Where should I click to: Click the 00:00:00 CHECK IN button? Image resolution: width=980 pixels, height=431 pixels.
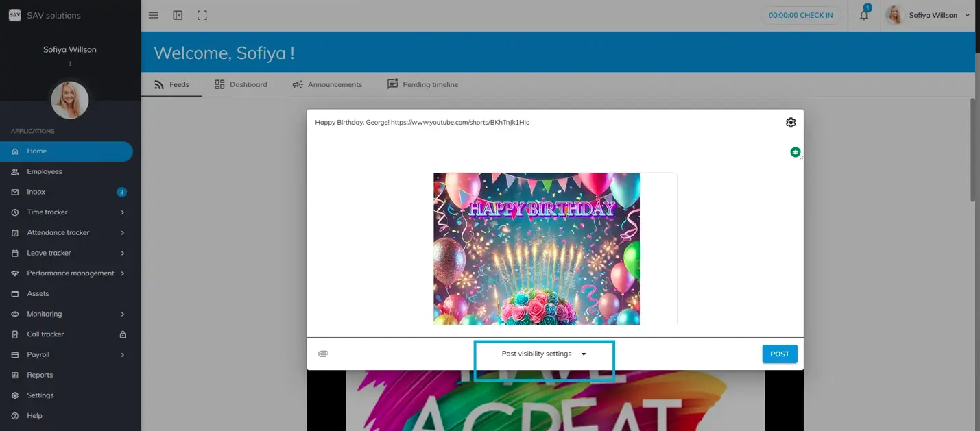pos(800,15)
